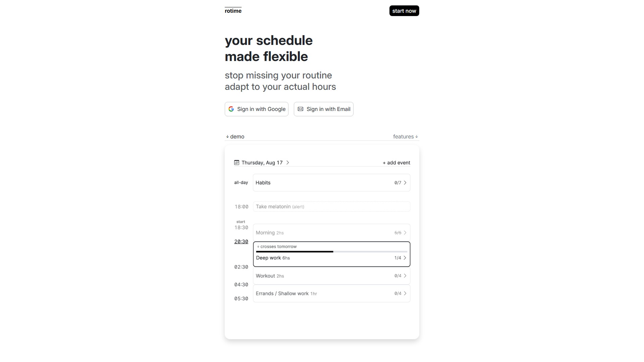
Task: Click the Google logo icon
Action: pos(231,109)
